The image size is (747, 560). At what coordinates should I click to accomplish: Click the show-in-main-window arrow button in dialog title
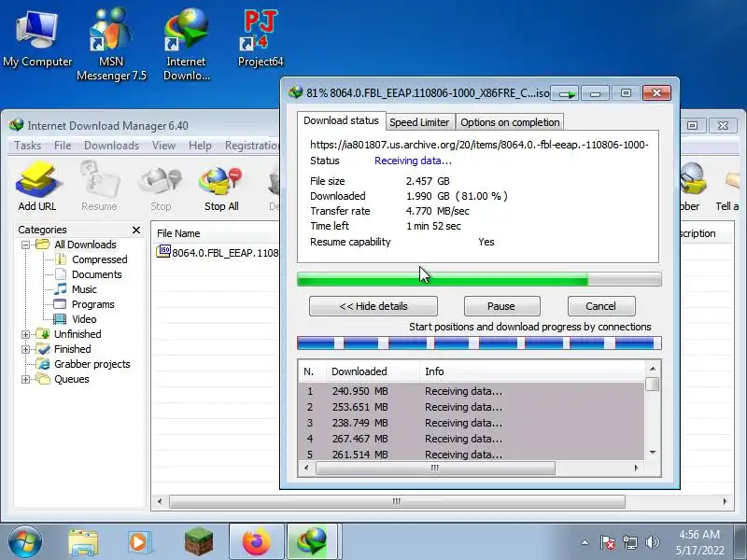(565, 93)
